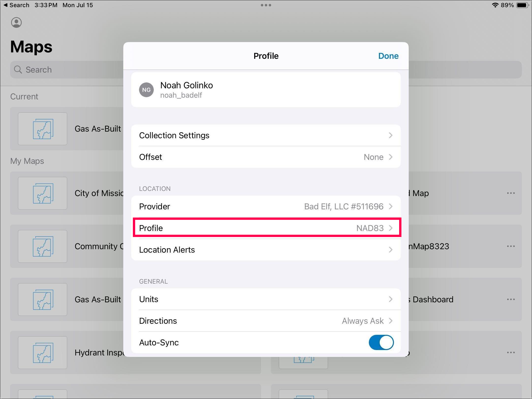Open the current Gas As-Built map thumbnail
Viewport: 532px width, 399px height.
click(43, 129)
